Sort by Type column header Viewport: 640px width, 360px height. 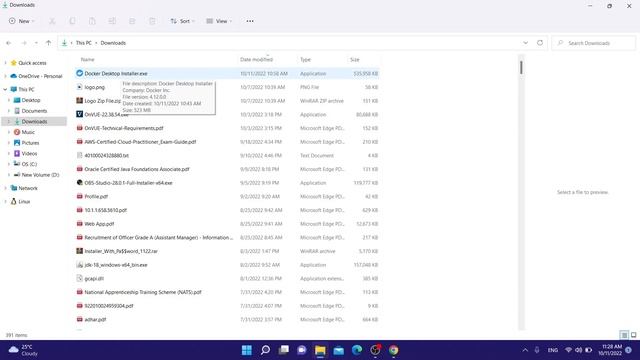pyautogui.click(x=305, y=60)
